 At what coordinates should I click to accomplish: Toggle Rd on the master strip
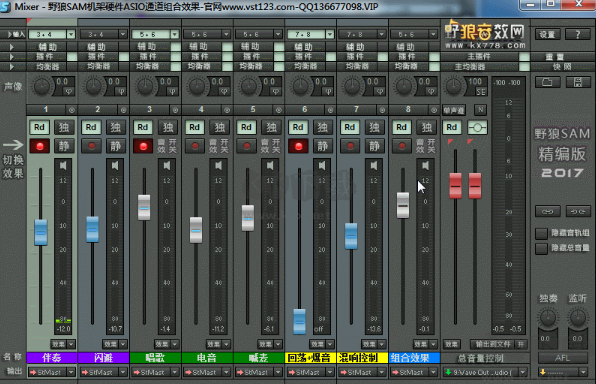point(452,127)
